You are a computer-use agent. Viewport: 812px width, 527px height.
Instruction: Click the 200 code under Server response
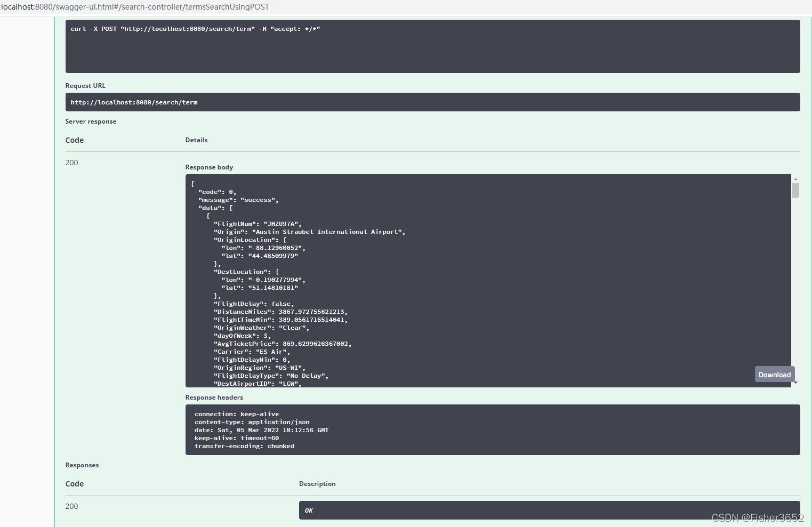pos(71,163)
